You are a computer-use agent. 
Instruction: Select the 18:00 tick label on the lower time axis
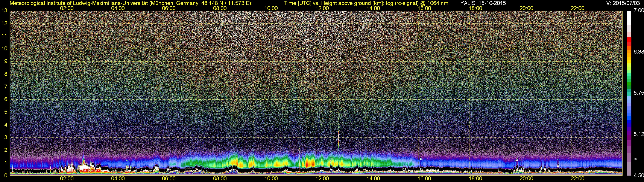click(475, 179)
